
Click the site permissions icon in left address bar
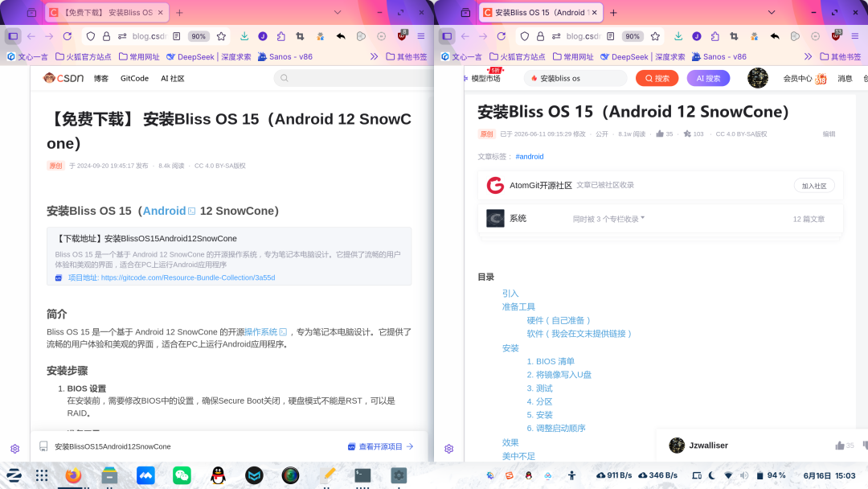coord(122,36)
